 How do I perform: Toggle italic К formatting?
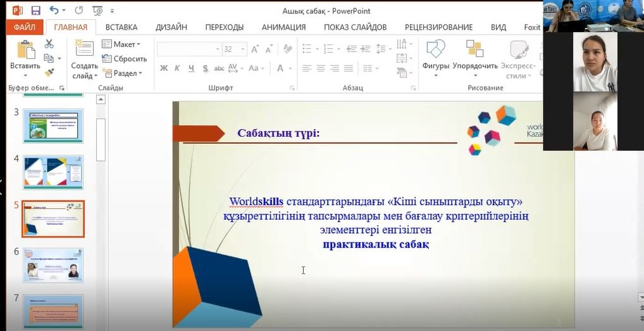[177, 68]
